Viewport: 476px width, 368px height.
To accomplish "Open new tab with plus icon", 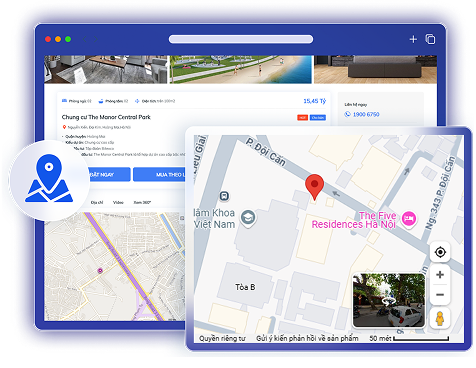I will coord(413,39).
